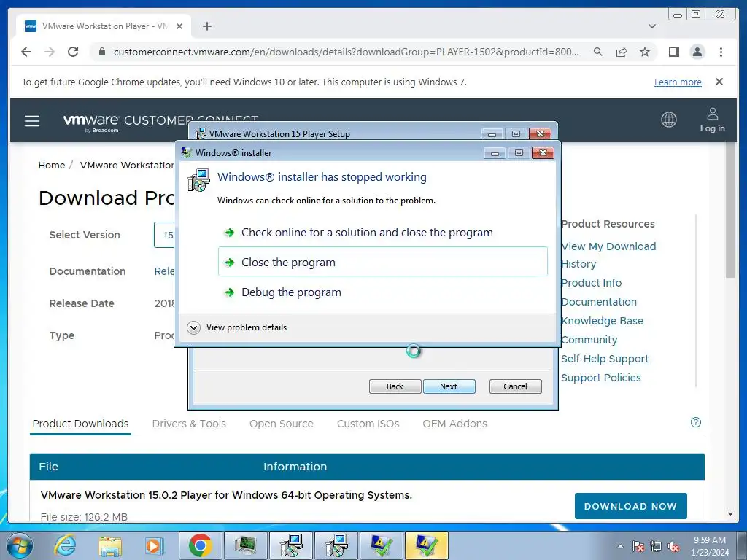Click the taskbar clock showing 9:59 AM
Viewport: 747px width, 560px height.
(x=710, y=546)
